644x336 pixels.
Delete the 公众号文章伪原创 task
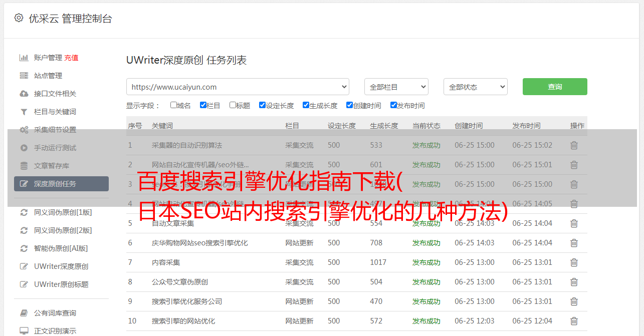click(x=574, y=282)
